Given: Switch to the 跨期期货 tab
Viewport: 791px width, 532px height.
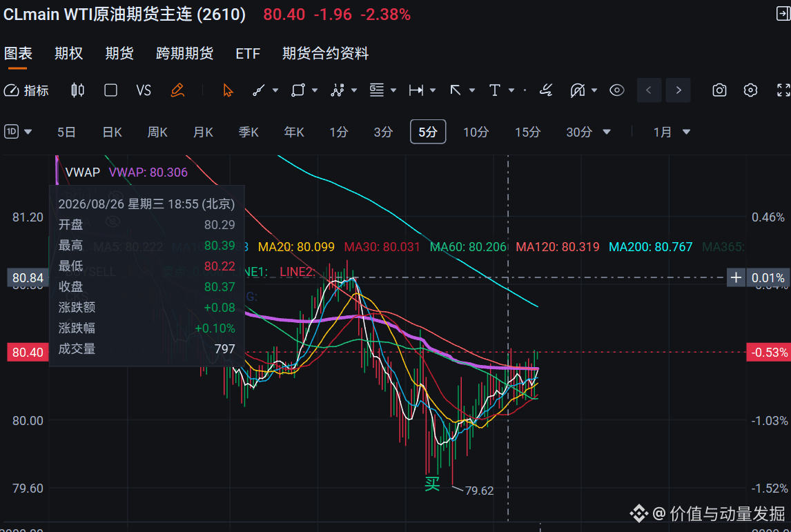Looking at the screenshot, I should pyautogui.click(x=184, y=53).
